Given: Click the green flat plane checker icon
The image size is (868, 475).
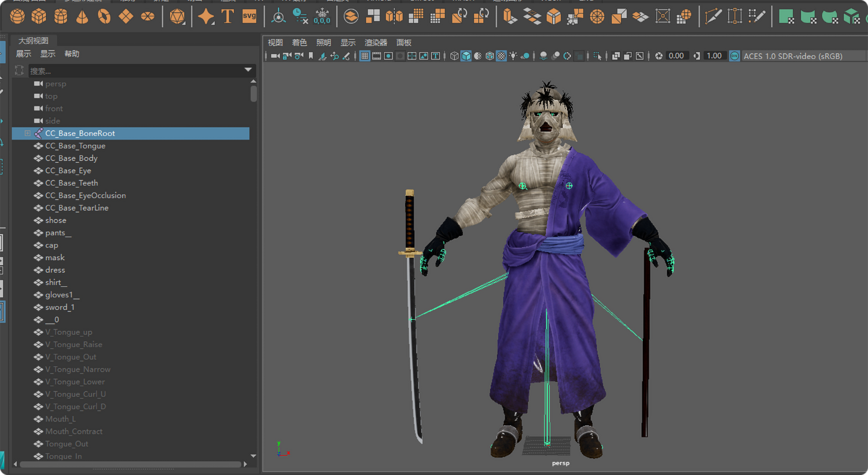Looking at the screenshot, I should point(786,16).
